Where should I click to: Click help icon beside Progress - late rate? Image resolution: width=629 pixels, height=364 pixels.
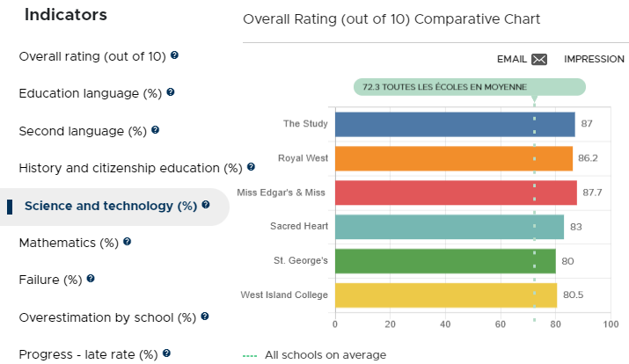[167, 353]
